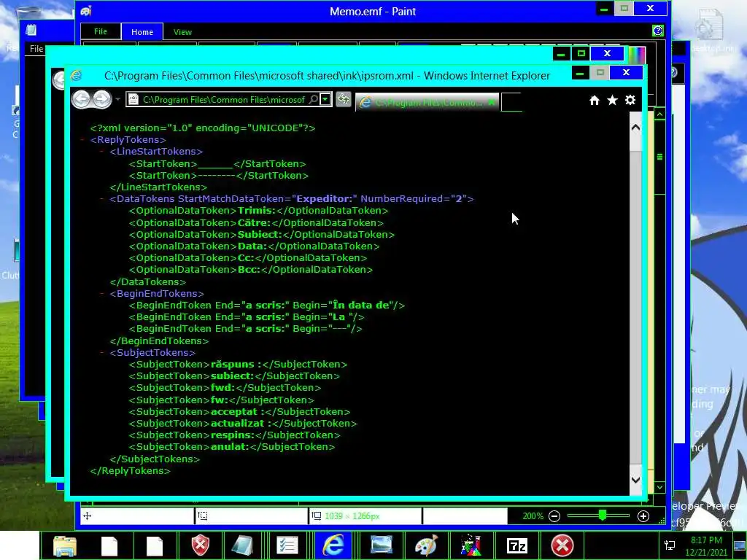Click the first blank document icon on taskbar
This screenshot has height=560, width=747.
point(109,545)
